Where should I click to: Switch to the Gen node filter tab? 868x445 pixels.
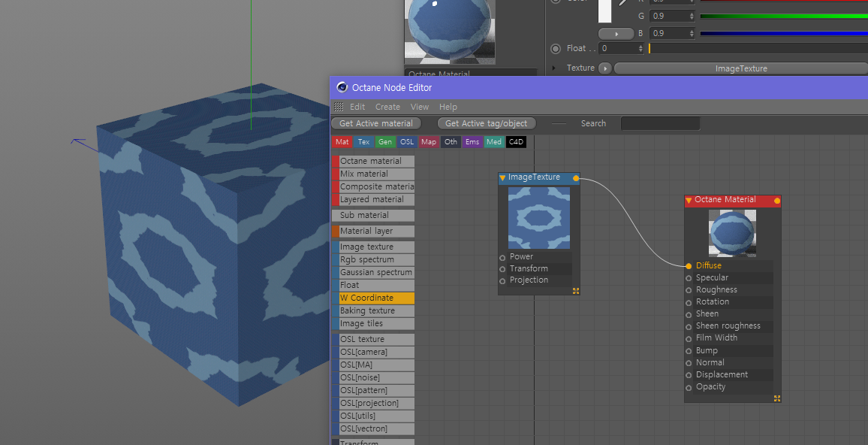pyautogui.click(x=385, y=142)
